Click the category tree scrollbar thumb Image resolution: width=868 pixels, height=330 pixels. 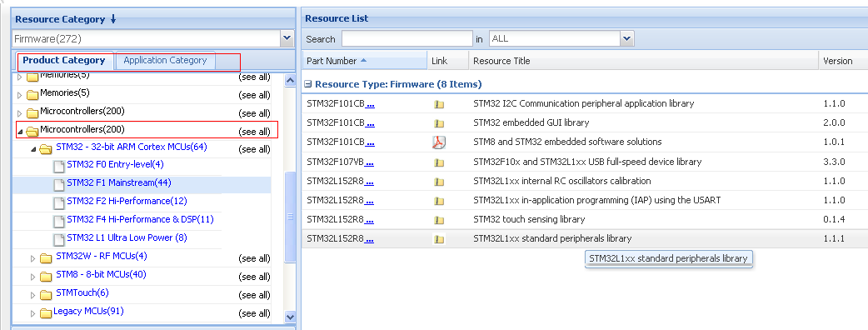[x=290, y=217]
